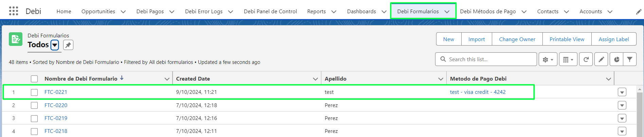The image size is (644, 137).
Task: Open row actions menu for FTC-0220
Action: pyautogui.click(x=622, y=105)
